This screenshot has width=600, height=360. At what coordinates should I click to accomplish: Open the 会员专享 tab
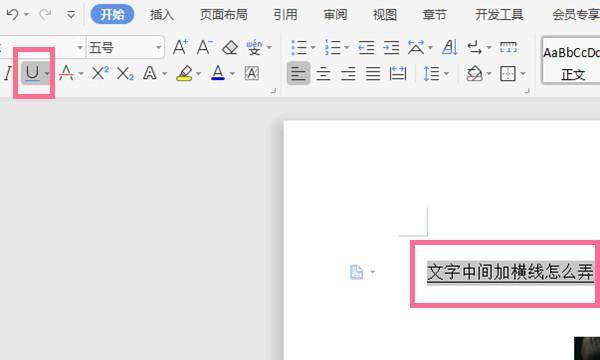coord(576,15)
